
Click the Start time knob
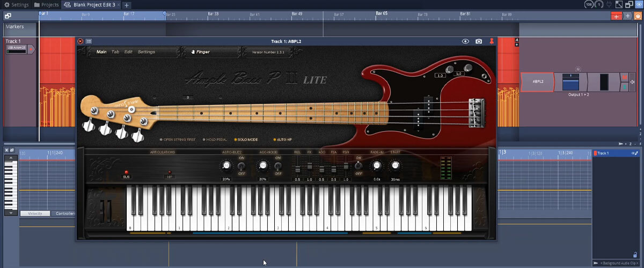395,166
